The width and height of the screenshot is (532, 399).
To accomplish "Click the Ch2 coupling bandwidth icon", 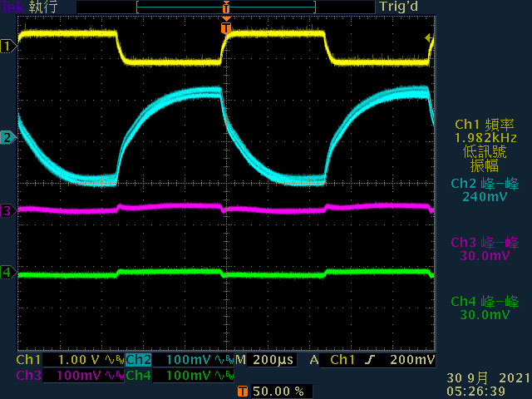I will 224,360.
